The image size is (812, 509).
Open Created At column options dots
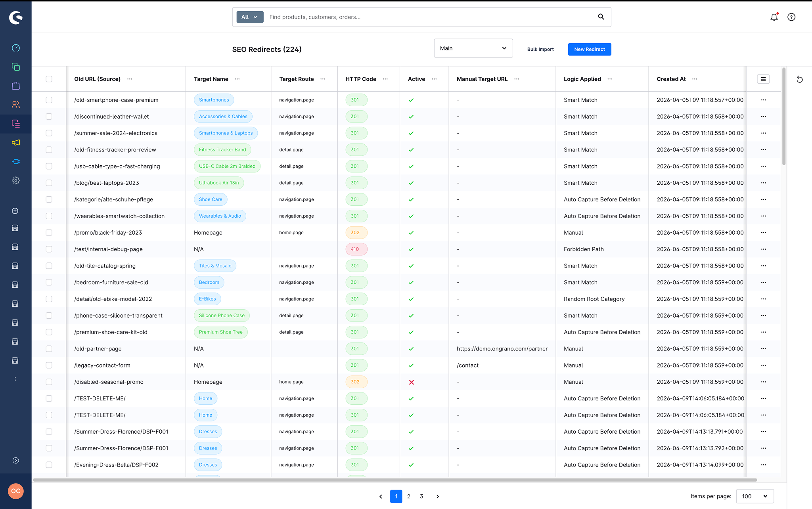[695, 79]
